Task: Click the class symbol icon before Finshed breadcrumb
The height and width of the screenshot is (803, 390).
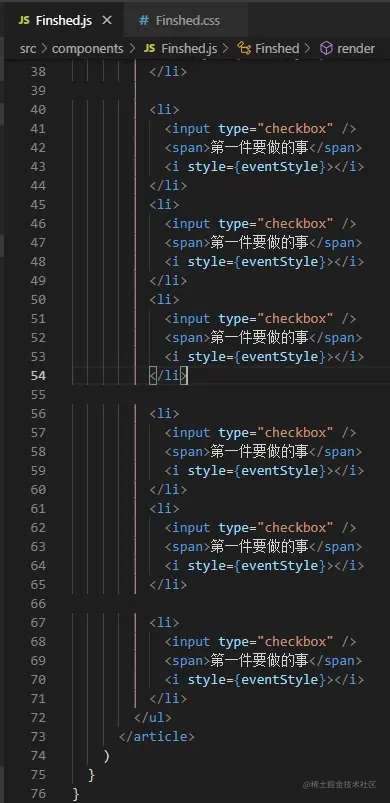Action: 245,49
